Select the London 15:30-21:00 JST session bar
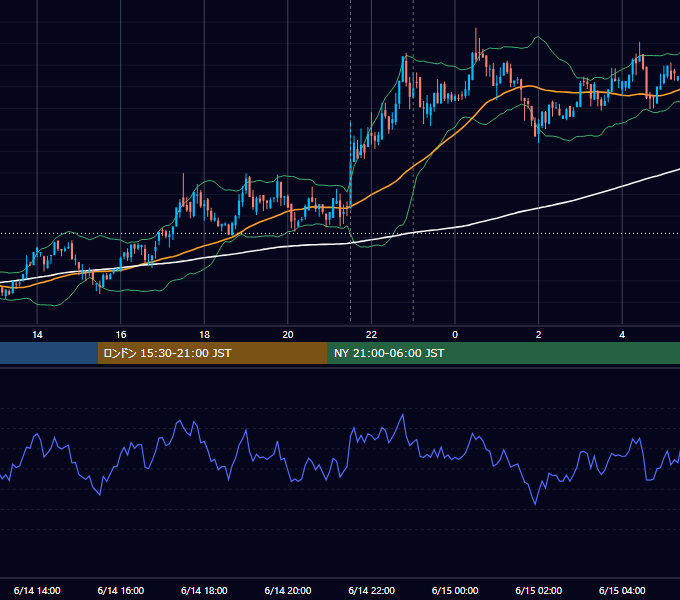 tap(212, 353)
